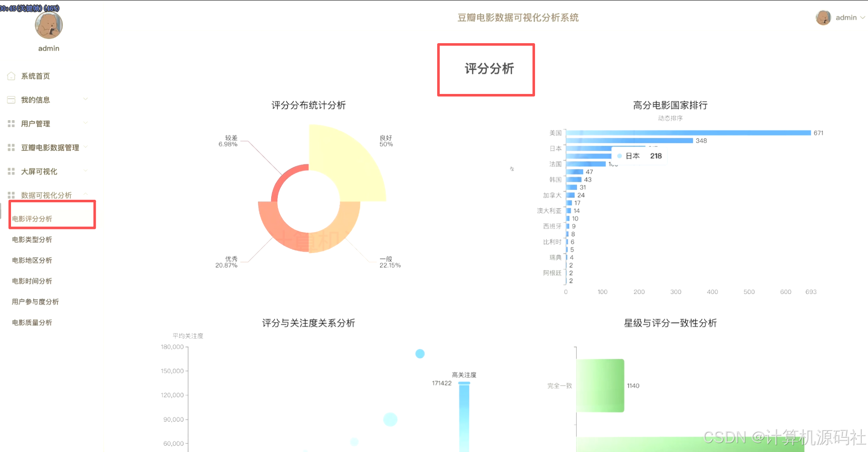The width and height of the screenshot is (868, 452).
Task: Select the 数据可视化分析 grid icon
Action: pyautogui.click(x=11, y=195)
